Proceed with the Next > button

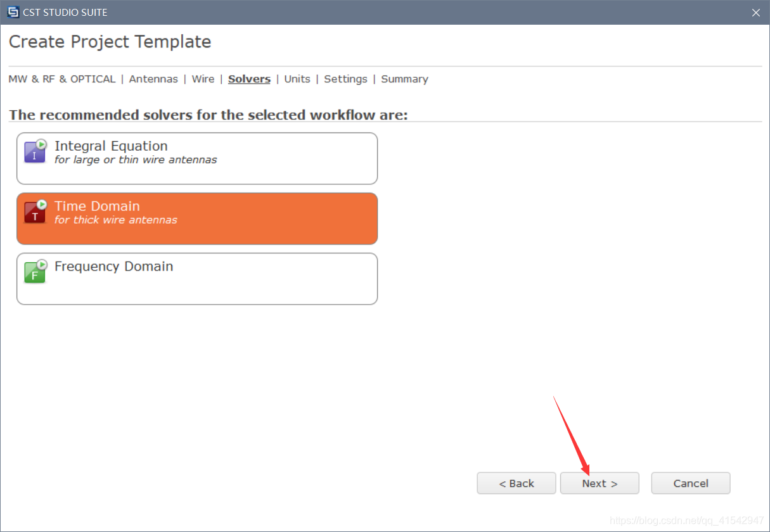(600, 483)
